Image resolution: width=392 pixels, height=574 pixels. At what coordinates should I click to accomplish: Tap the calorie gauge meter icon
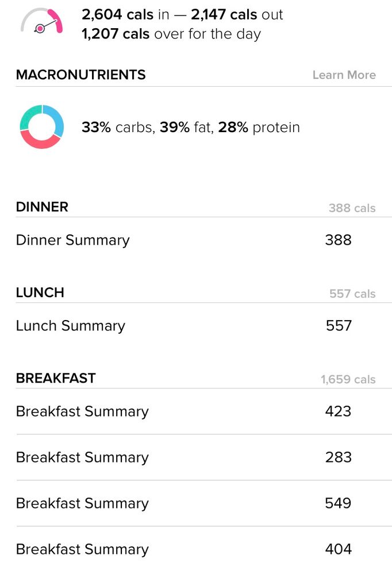point(42,21)
